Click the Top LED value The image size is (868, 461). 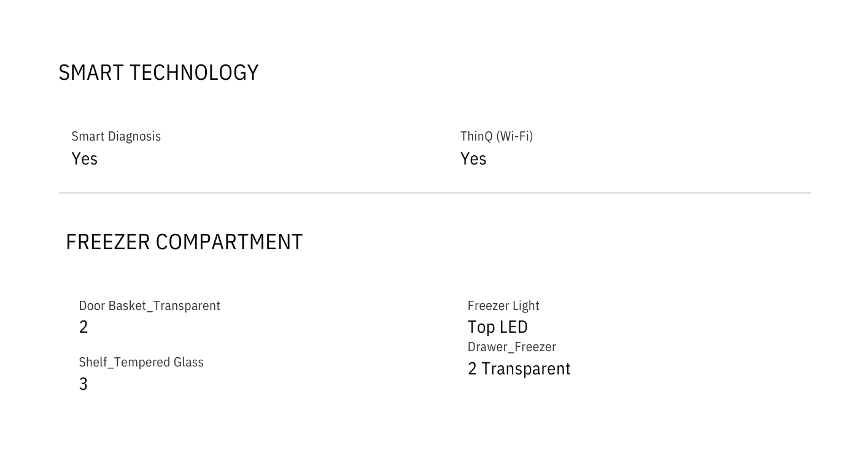[x=498, y=327]
